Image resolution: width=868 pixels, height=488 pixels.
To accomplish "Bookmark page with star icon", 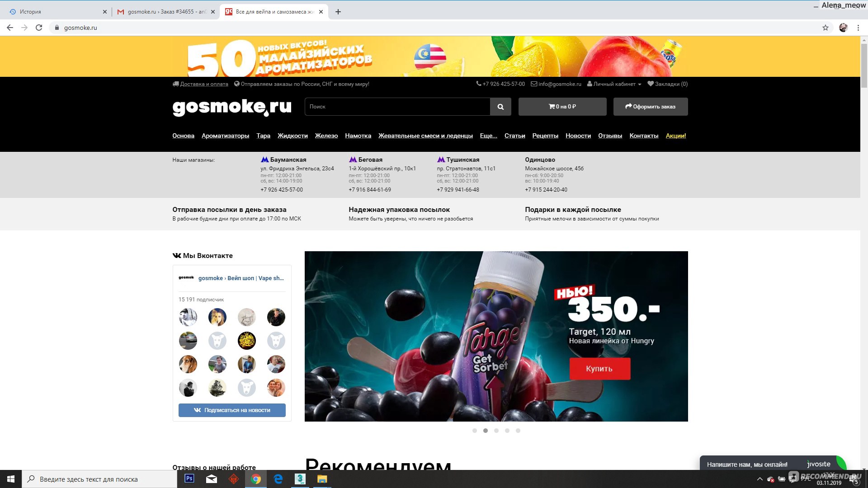I will point(826,28).
